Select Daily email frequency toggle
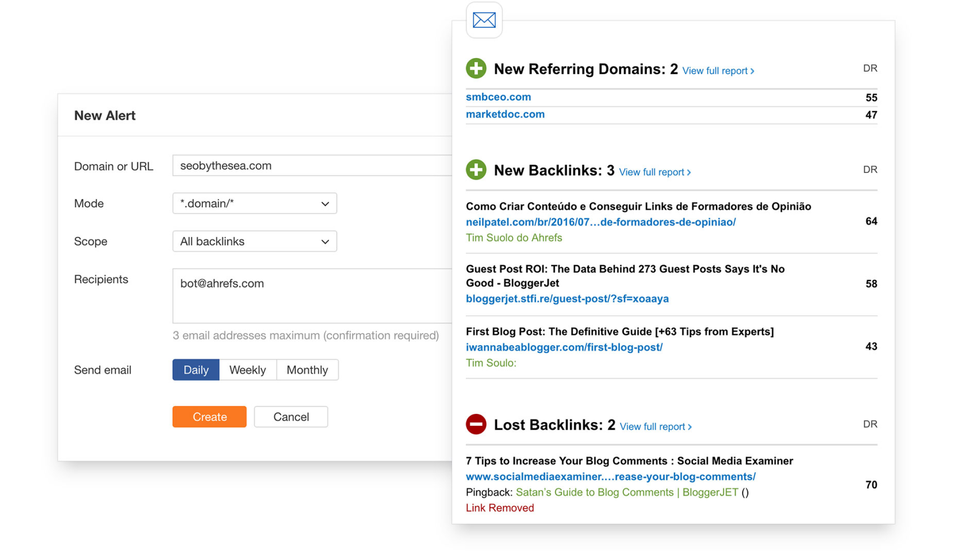The height and width of the screenshot is (560, 980). (x=195, y=369)
